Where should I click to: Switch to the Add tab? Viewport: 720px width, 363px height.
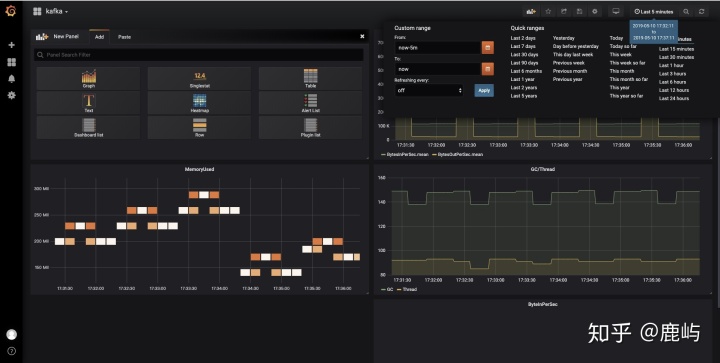[99, 37]
